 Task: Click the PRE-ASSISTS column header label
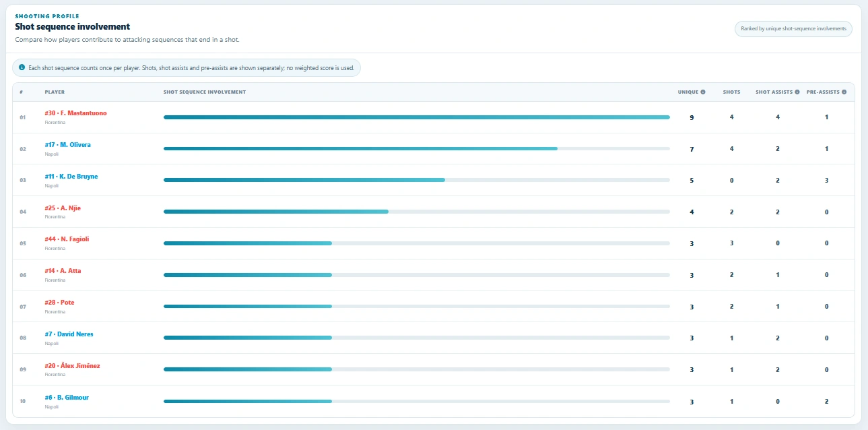tap(823, 92)
